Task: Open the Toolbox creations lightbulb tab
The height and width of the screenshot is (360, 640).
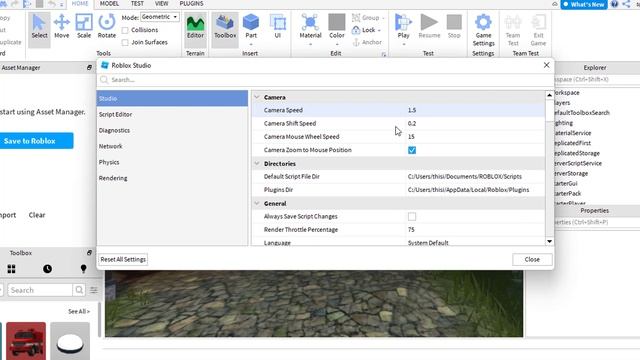Action: pos(83,269)
